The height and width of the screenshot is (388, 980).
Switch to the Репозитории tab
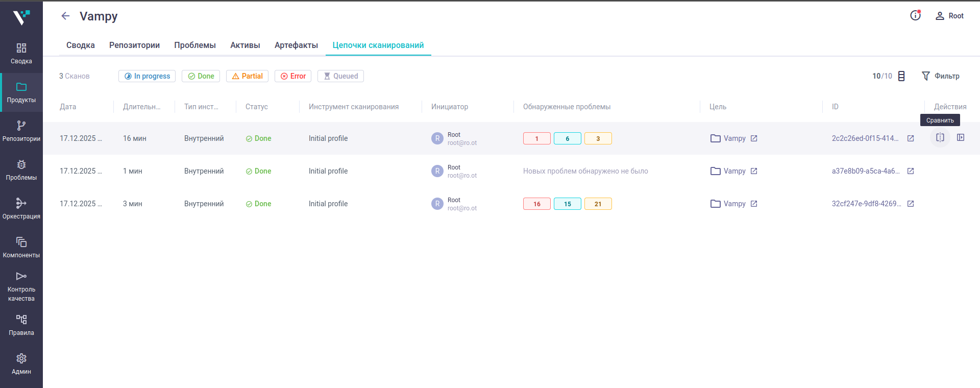point(134,45)
